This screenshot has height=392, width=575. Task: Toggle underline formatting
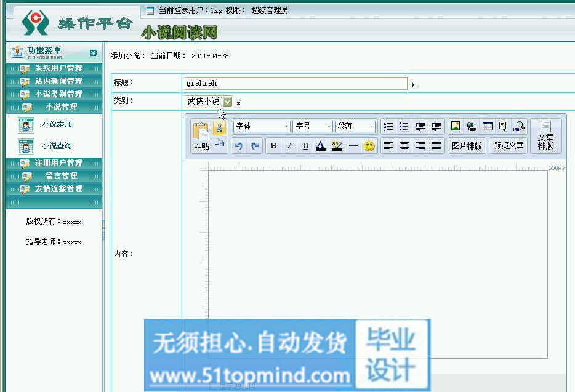point(305,146)
